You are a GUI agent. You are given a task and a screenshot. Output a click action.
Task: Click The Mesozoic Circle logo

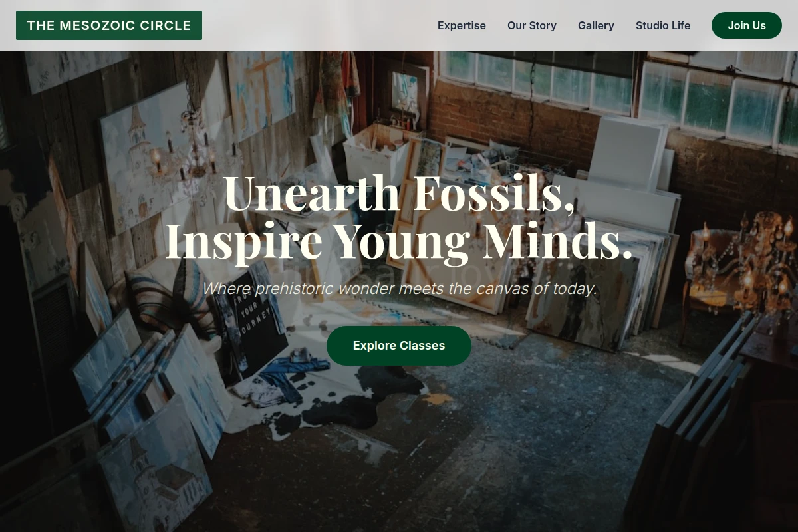click(109, 25)
